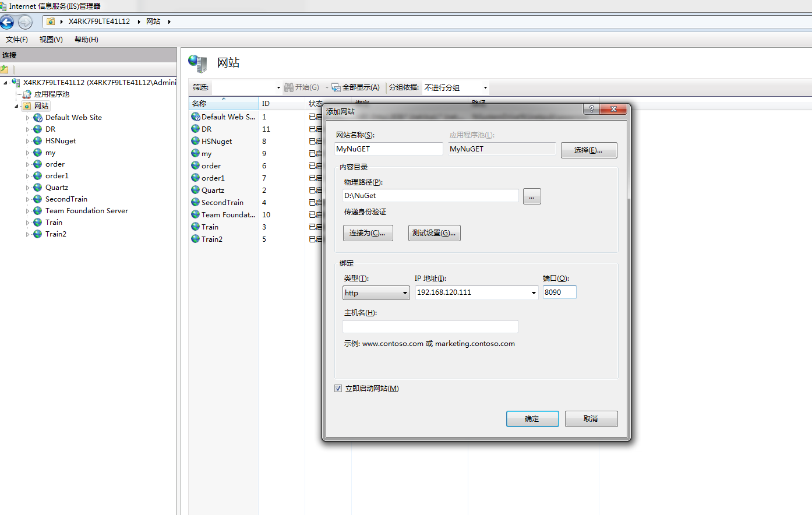This screenshot has width=812, height=515.
Task: Click the port field 8090
Action: pos(560,292)
